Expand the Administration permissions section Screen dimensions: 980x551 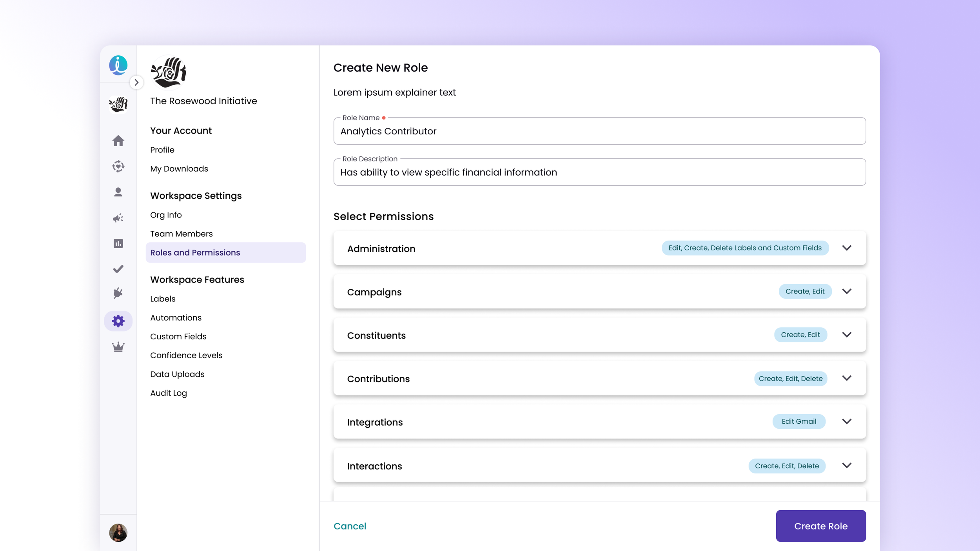[846, 248]
